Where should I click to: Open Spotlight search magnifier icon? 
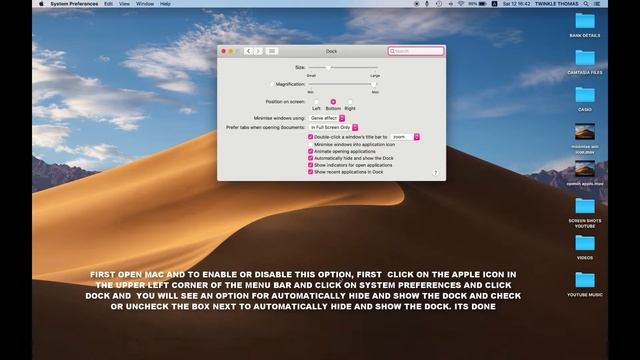click(x=586, y=4)
